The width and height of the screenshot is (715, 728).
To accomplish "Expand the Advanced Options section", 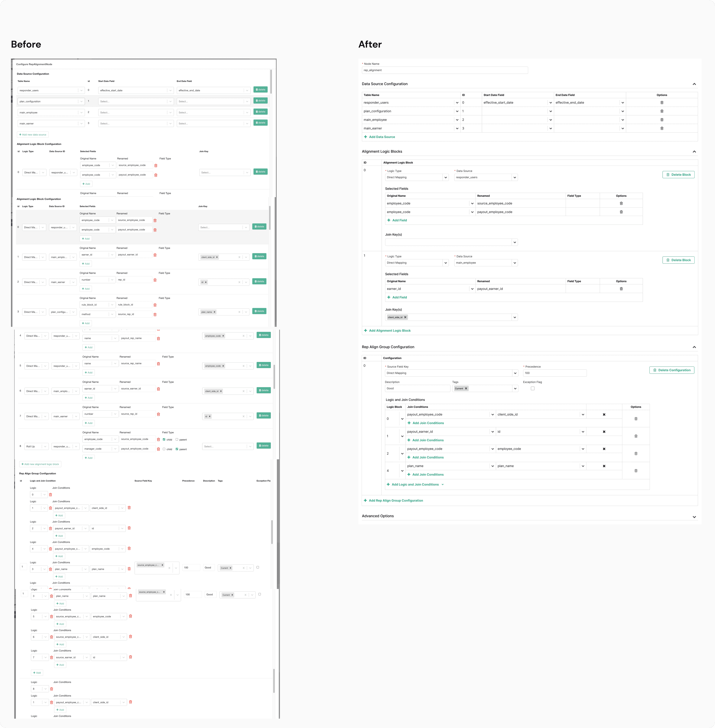I will (x=694, y=517).
